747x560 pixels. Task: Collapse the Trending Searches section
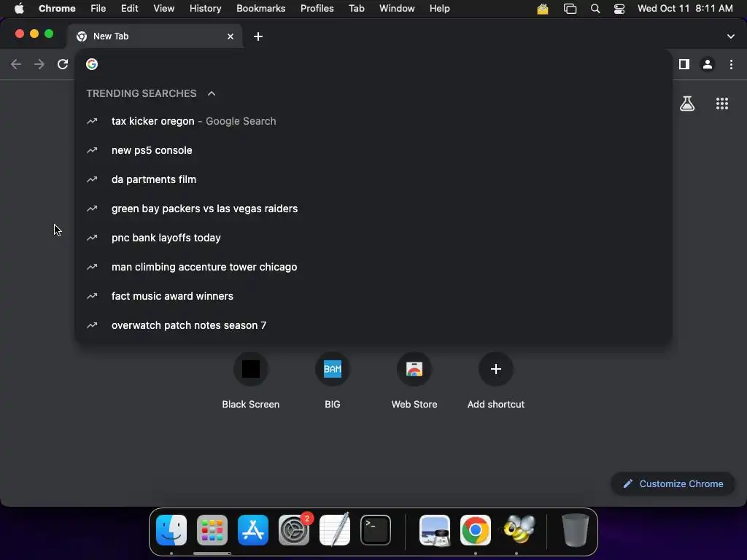pyautogui.click(x=212, y=93)
